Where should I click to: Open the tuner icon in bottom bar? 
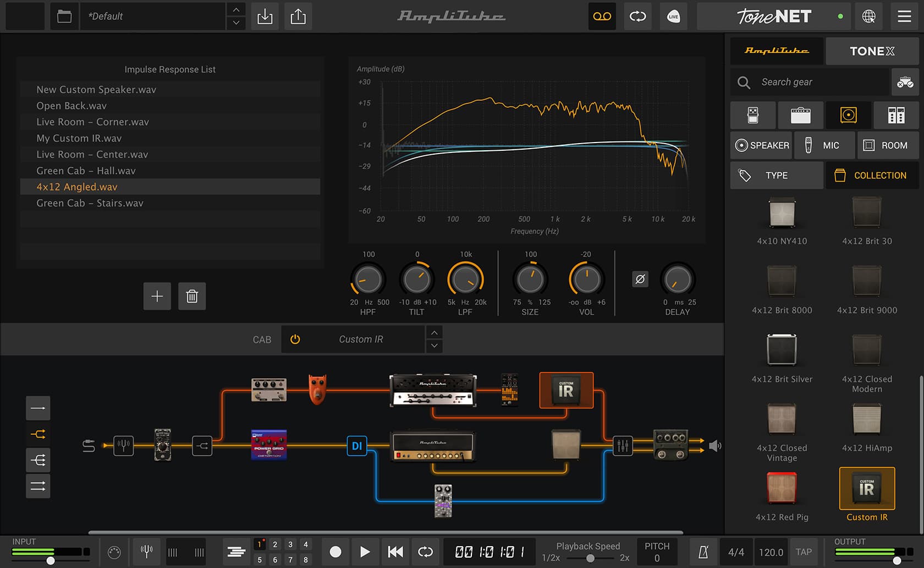coord(146,551)
